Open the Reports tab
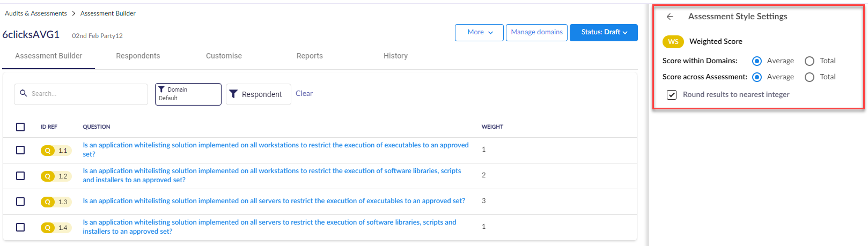Screen dimensions: 868x246 point(310,56)
